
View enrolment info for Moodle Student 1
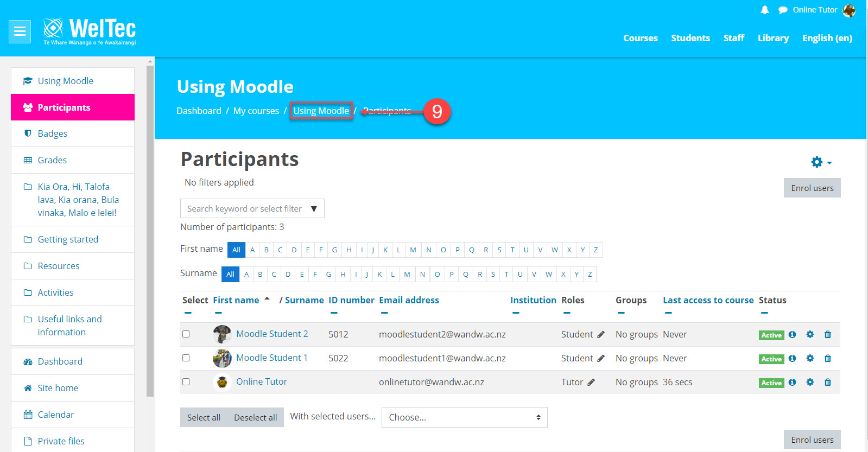click(792, 358)
